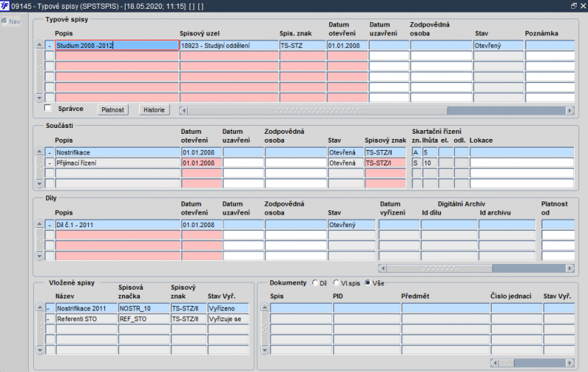Select the Vše radio button
The height and width of the screenshot is (372, 588).
[367, 283]
